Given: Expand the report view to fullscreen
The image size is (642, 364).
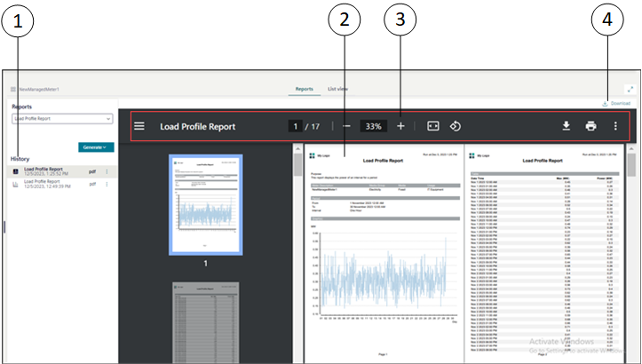Looking at the screenshot, I should click(630, 89).
